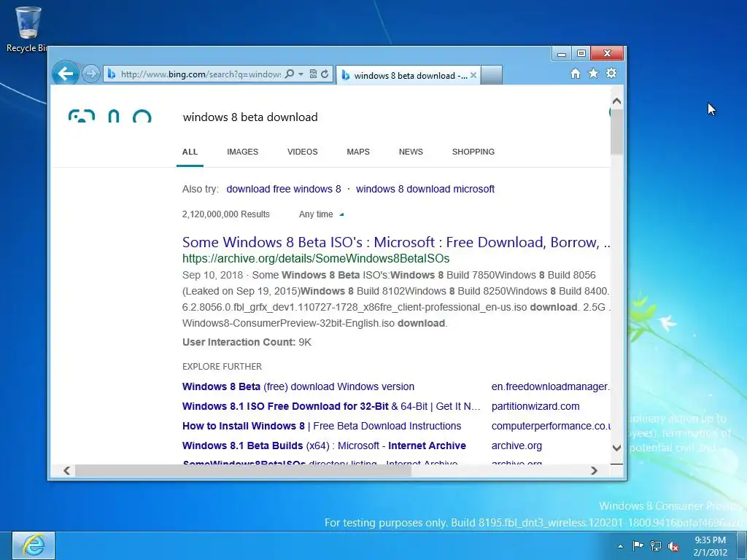The height and width of the screenshot is (560, 747).
Task: Open 'windows 8 download microsoft' suggestion
Action: [425, 189]
